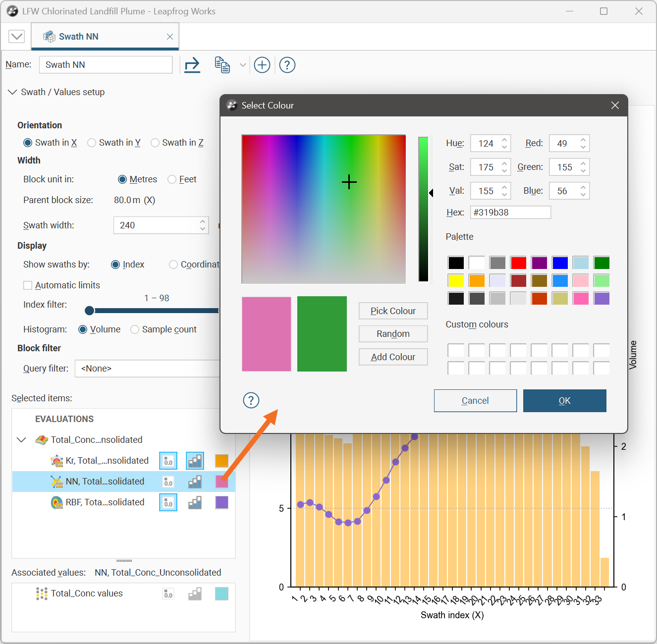The width and height of the screenshot is (657, 644).
Task: Click the copy graph data icon
Action: pos(222,65)
